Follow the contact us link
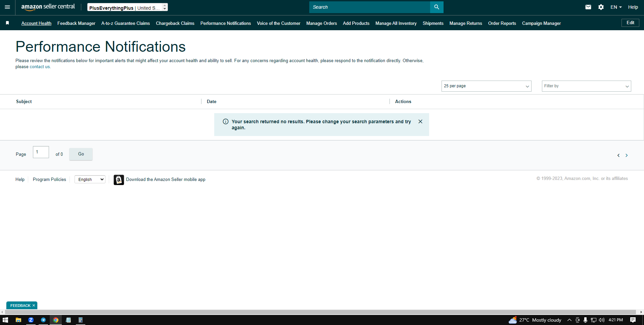Viewport: 644px width, 325px height. click(x=40, y=67)
